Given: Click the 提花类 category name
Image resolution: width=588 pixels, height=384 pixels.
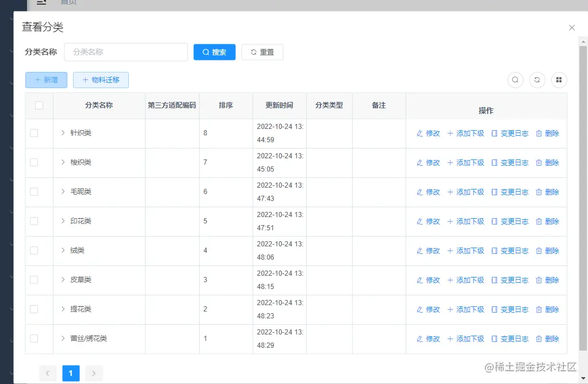Looking at the screenshot, I should (81, 309).
